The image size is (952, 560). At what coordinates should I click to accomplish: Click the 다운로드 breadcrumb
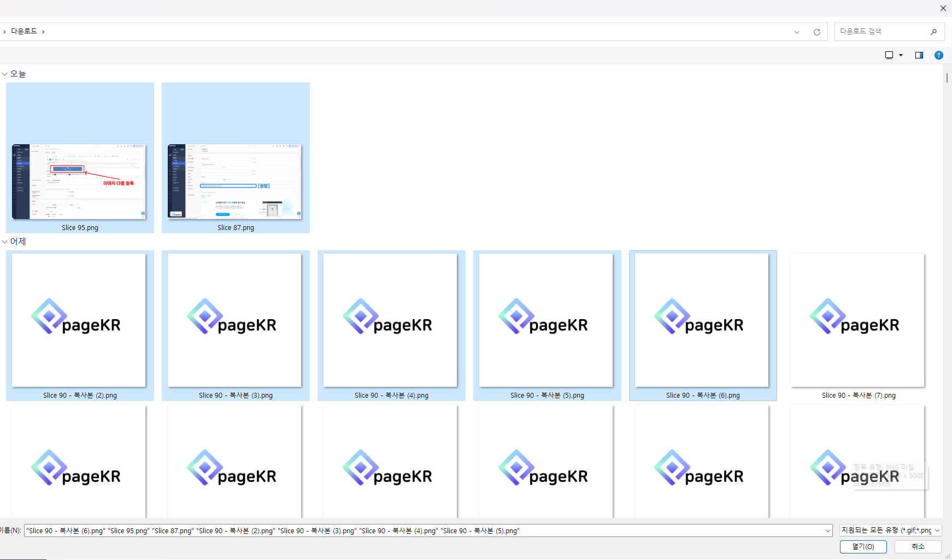point(24,31)
